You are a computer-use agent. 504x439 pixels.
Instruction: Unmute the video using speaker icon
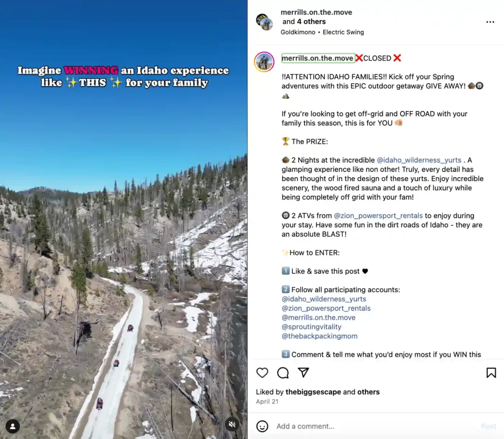[232, 425]
